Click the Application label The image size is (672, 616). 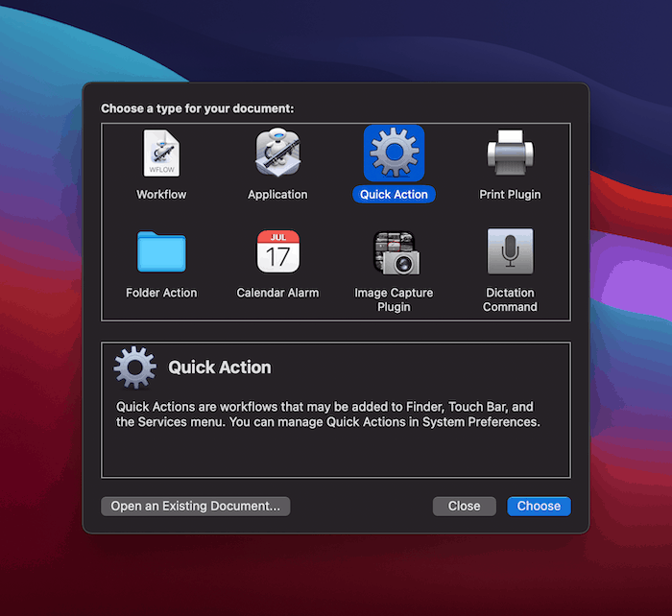point(277,195)
